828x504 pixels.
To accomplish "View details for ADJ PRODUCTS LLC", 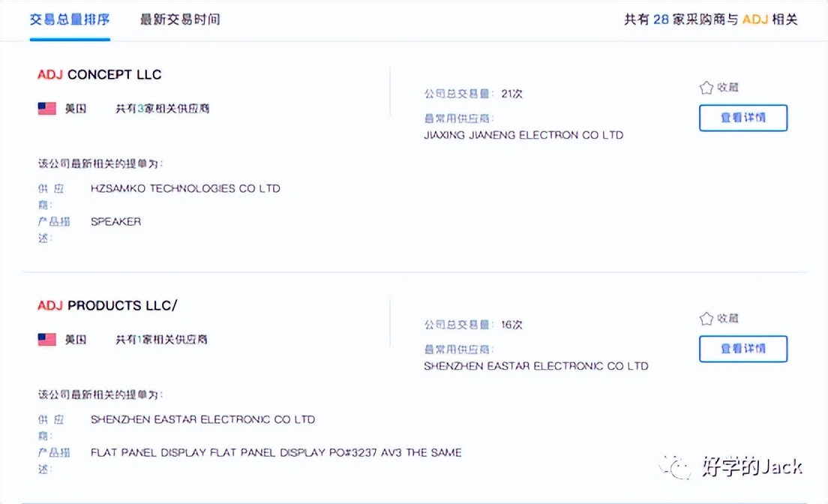I will (x=742, y=349).
